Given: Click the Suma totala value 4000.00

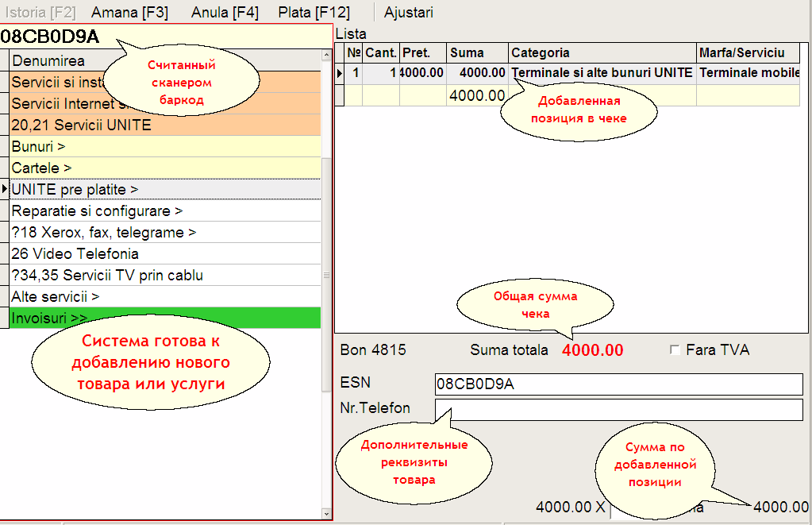Looking at the screenshot, I should click(x=592, y=350).
